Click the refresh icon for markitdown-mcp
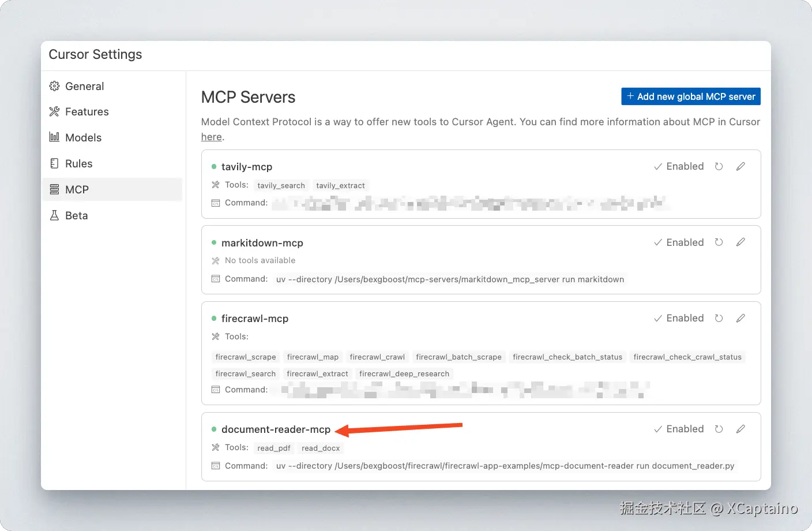The width and height of the screenshot is (812, 531). pyautogui.click(x=719, y=242)
